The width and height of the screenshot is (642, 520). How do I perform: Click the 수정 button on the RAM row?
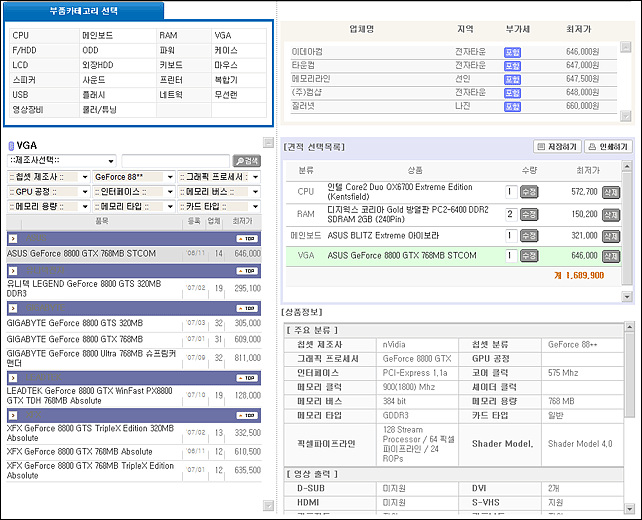click(x=529, y=215)
